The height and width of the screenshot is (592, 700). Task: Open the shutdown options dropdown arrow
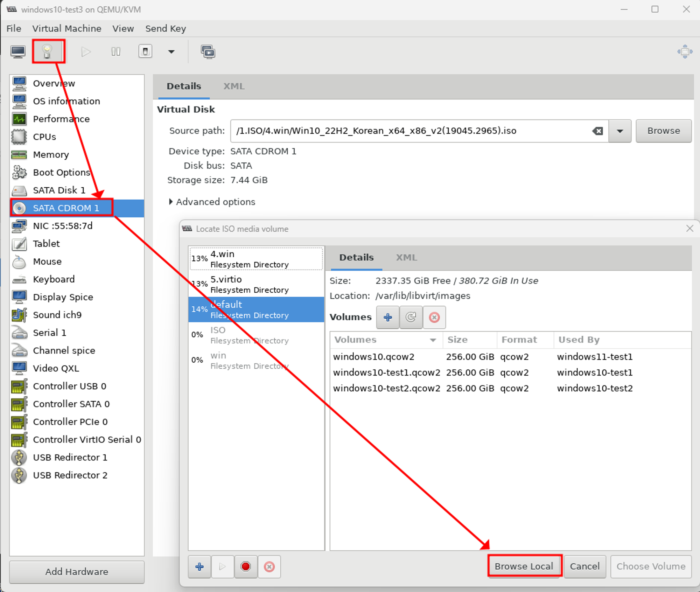point(171,52)
